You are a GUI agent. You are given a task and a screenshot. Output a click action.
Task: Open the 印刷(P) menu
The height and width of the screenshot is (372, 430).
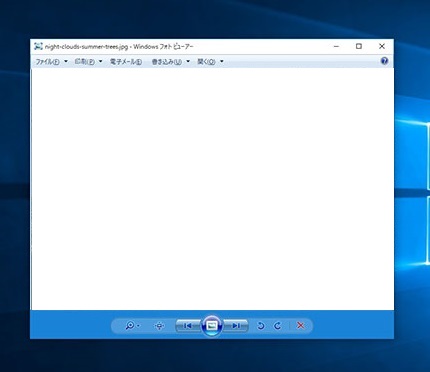coord(84,62)
